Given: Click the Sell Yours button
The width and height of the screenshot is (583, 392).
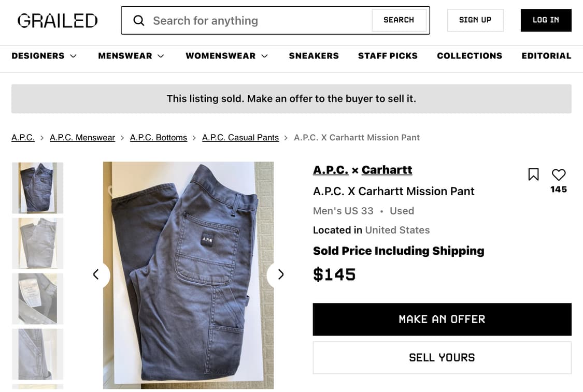Looking at the screenshot, I should point(442,358).
